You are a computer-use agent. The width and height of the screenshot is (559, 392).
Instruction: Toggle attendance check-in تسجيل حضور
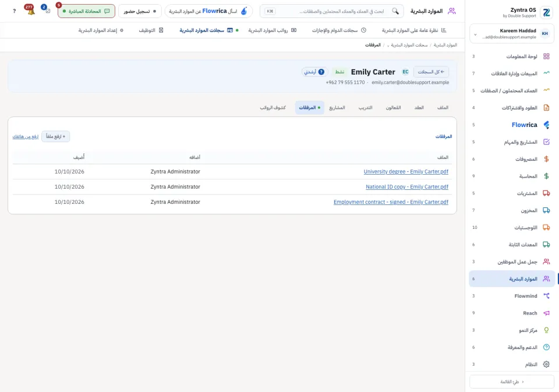point(140,11)
